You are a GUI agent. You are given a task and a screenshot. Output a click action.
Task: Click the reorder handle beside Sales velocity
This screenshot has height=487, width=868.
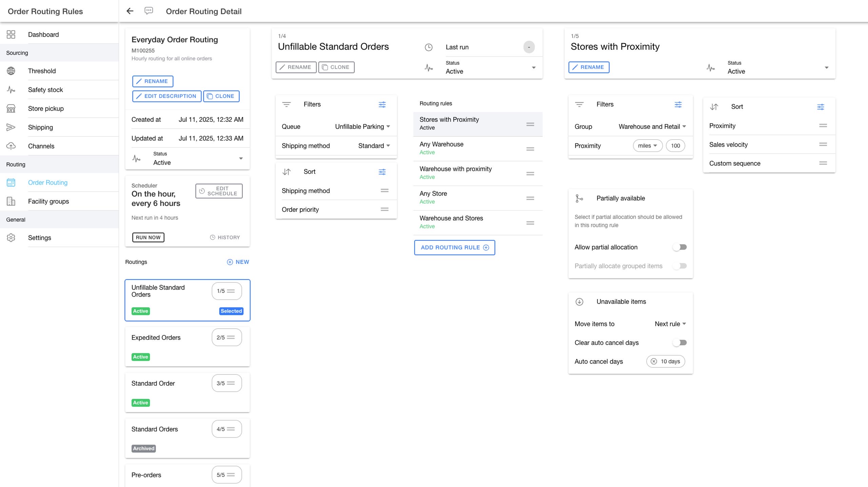(x=823, y=144)
